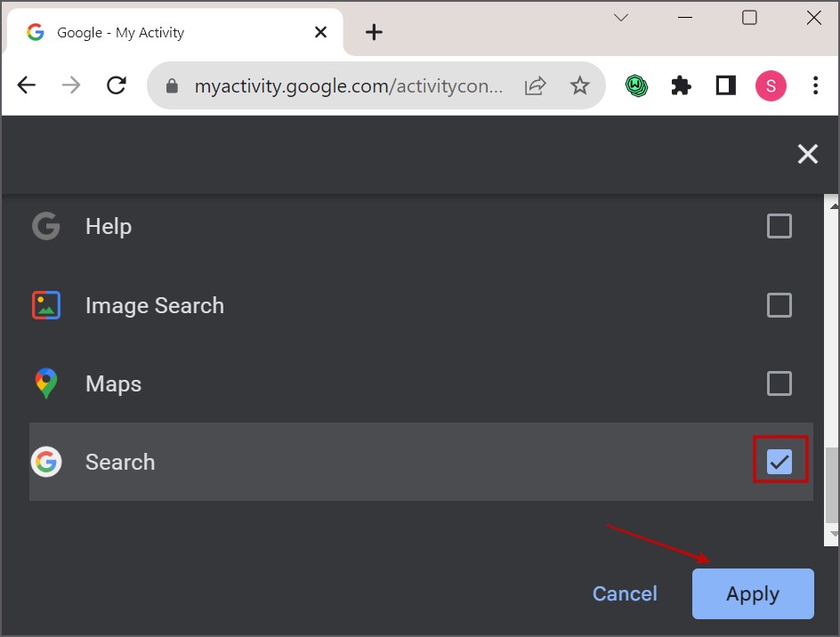The width and height of the screenshot is (840, 637).
Task: Click the forward navigation arrow
Action: point(71,85)
